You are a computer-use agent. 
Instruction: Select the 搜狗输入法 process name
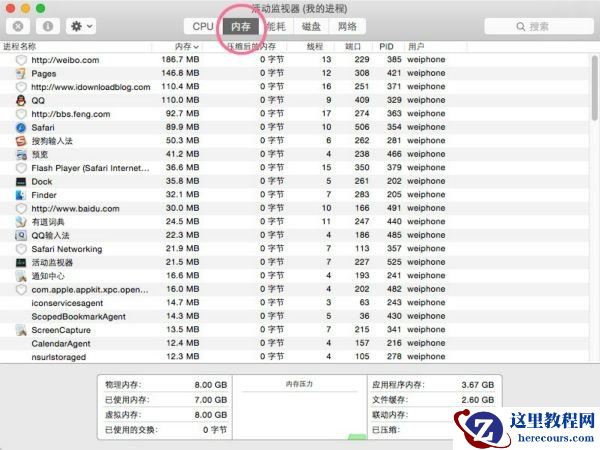coord(52,141)
